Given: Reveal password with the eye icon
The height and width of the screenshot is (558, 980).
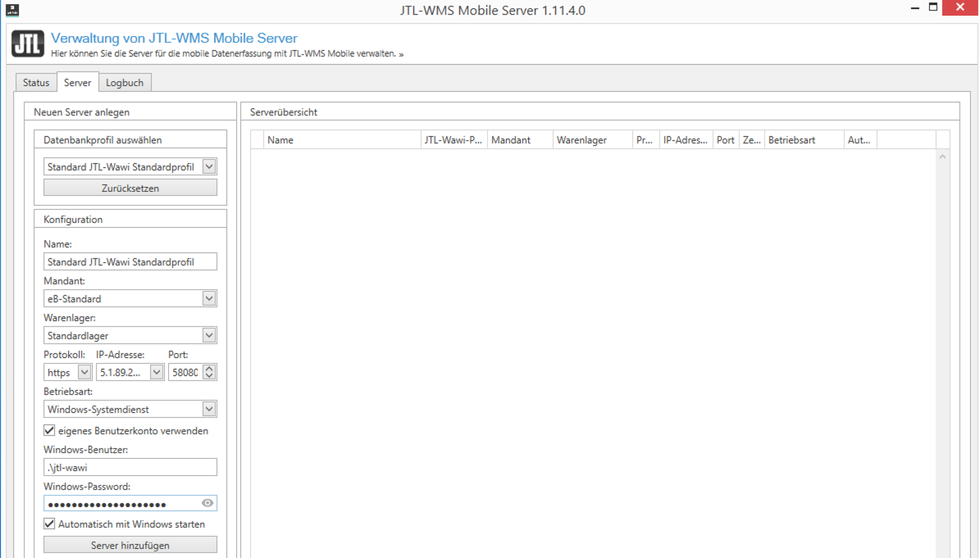Looking at the screenshot, I should [x=207, y=503].
